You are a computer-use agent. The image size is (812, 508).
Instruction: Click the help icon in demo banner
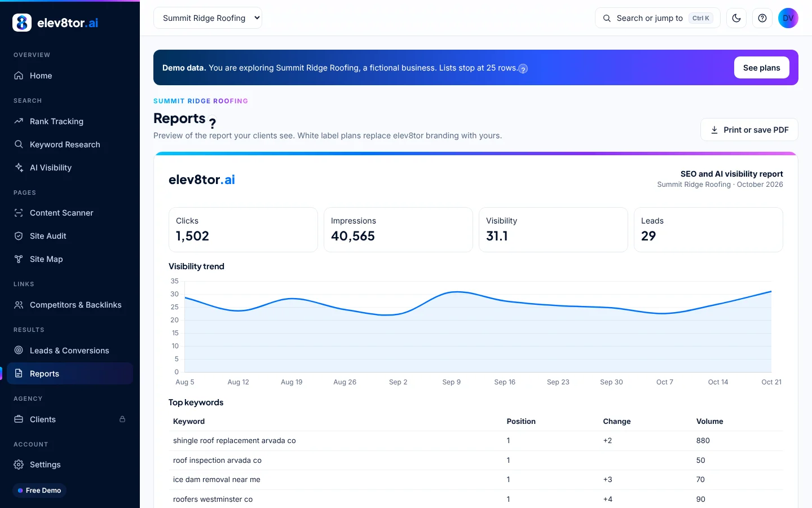[x=523, y=69]
